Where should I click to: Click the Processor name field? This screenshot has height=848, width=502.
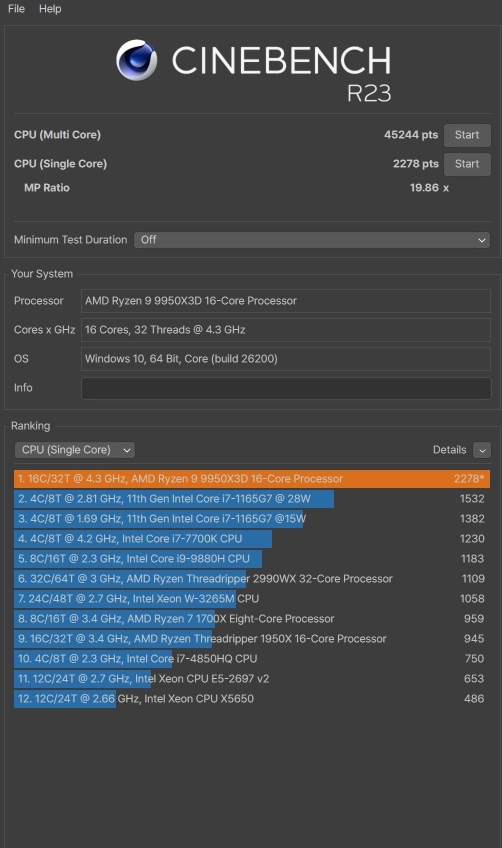(286, 301)
